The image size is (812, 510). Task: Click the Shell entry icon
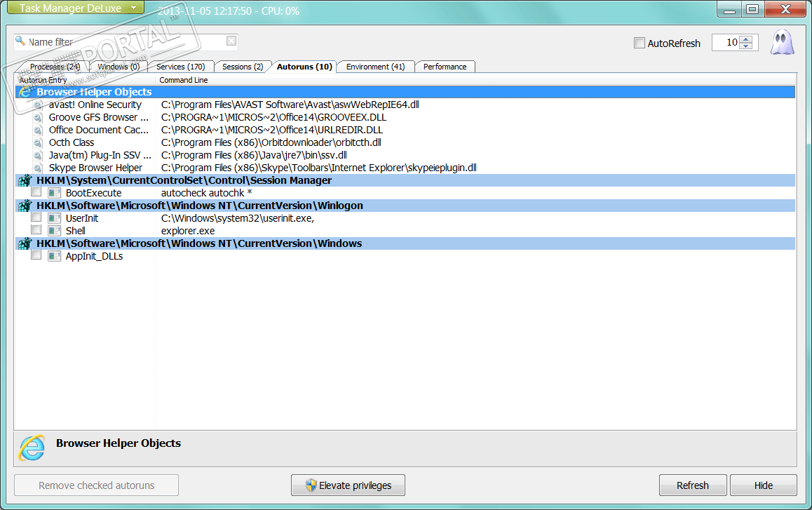pos(55,231)
